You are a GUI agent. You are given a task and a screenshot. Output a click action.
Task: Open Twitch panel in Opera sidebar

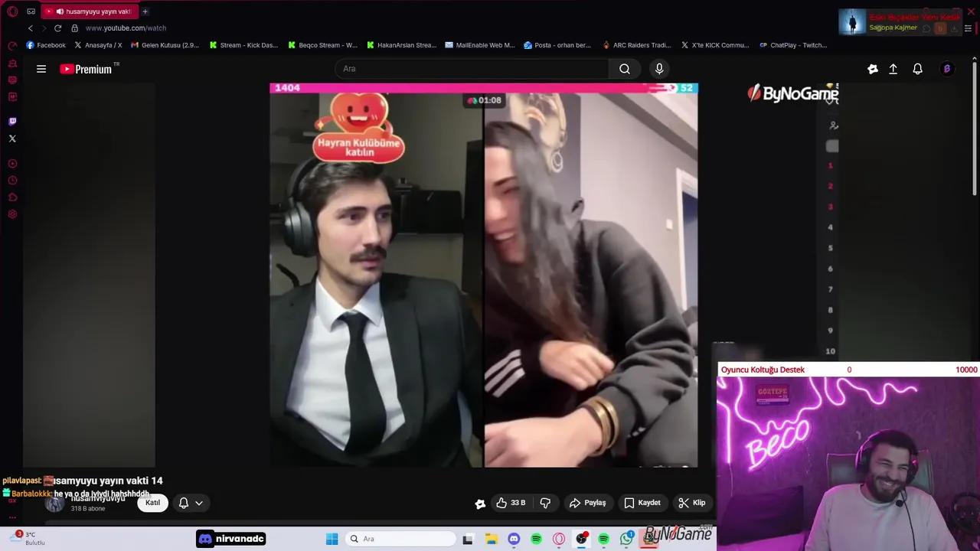pos(12,121)
